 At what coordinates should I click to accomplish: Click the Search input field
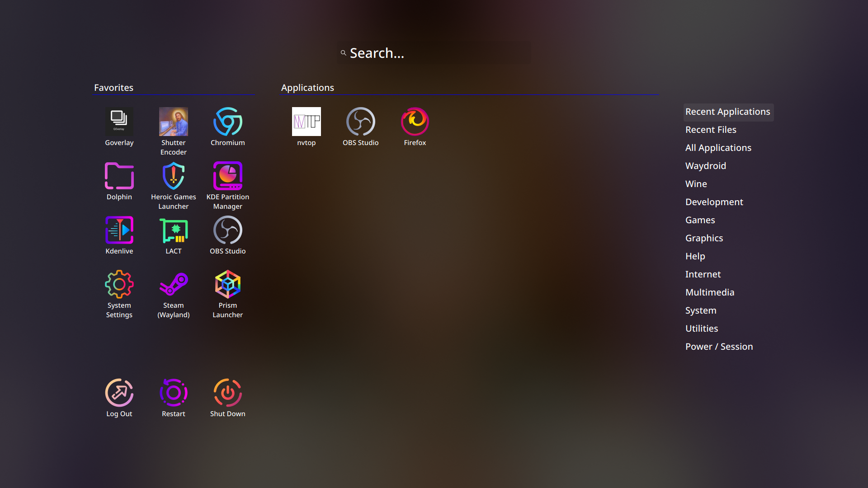pyautogui.click(x=434, y=53)
